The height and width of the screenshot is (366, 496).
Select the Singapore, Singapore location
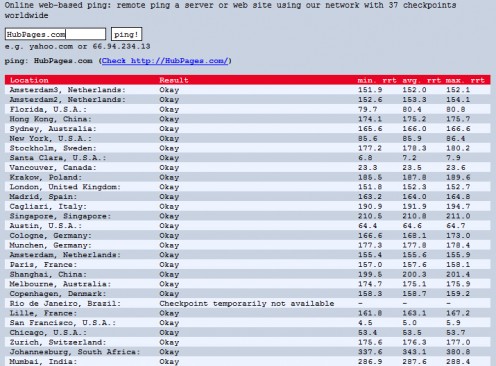pyautogui.click(x=60, y=216)
